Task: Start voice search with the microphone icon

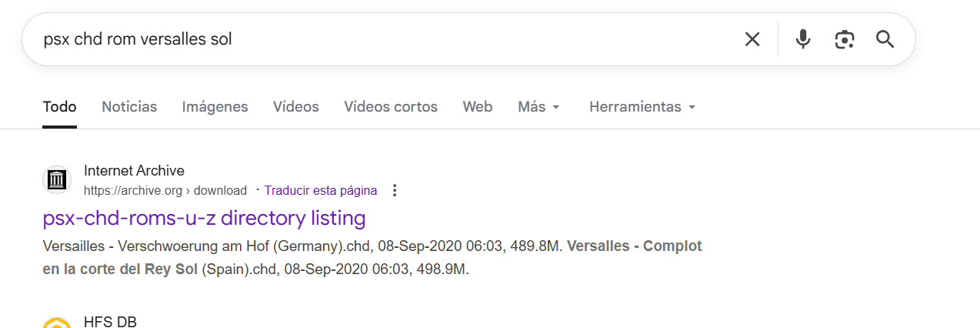Action: pos(803,39)
